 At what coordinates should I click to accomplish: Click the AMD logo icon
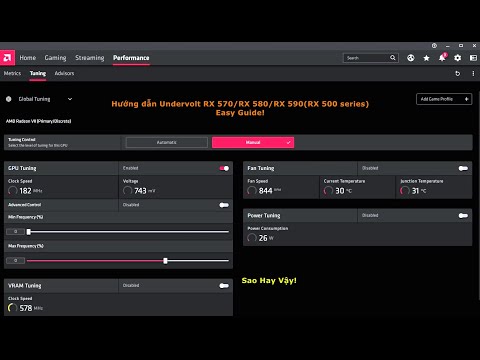coord(7,58)
